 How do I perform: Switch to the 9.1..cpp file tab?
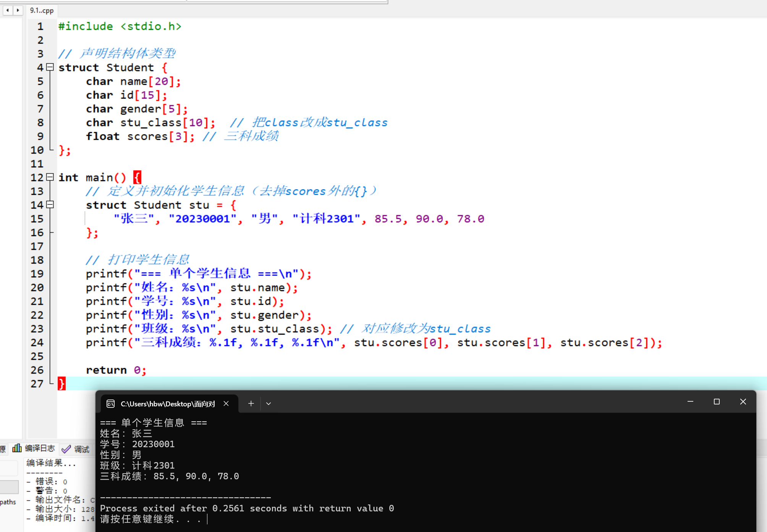click(42, 10)
